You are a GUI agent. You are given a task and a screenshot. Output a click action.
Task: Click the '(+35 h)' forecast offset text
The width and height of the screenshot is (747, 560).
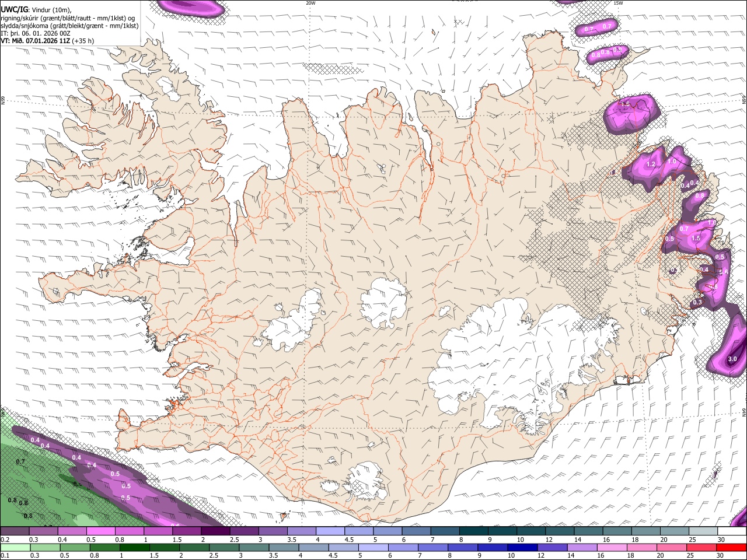83,41
